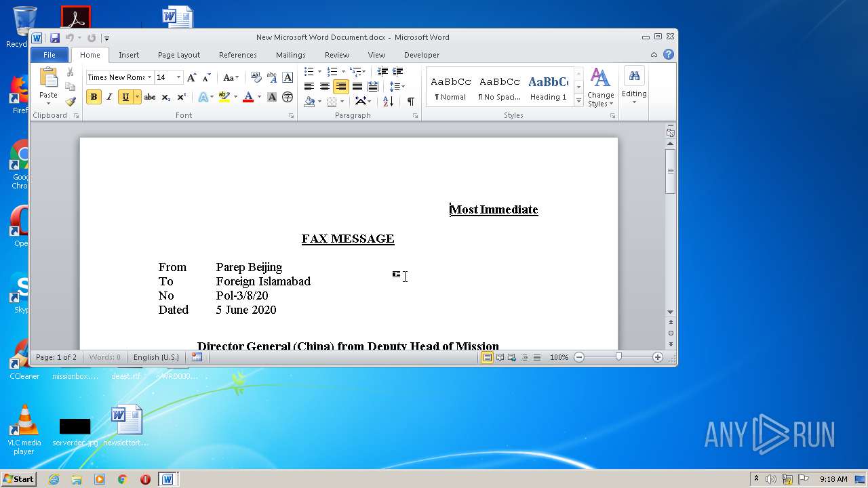Click Zoom In plus button
The width and height of the screenshot is (868, 488).
[x=657, y=357]
